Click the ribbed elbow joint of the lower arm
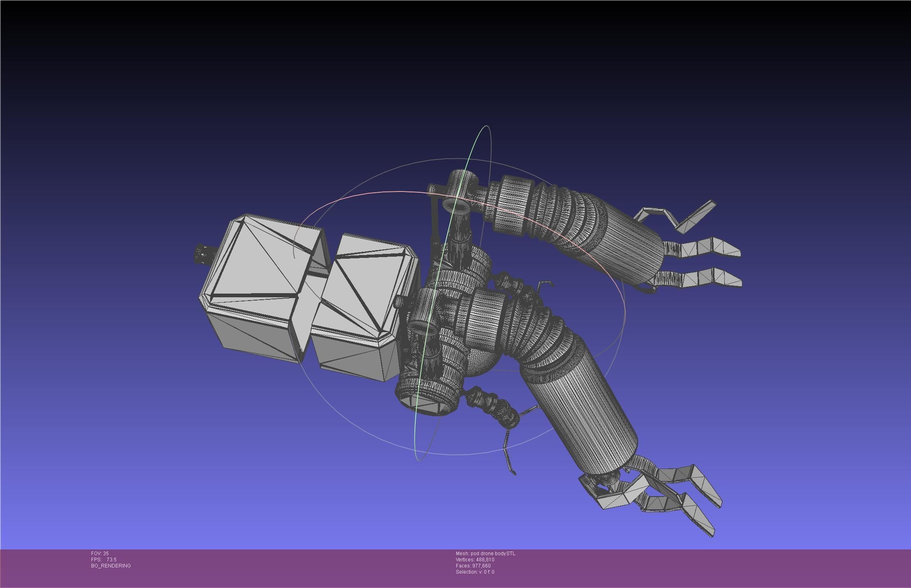 538,332
